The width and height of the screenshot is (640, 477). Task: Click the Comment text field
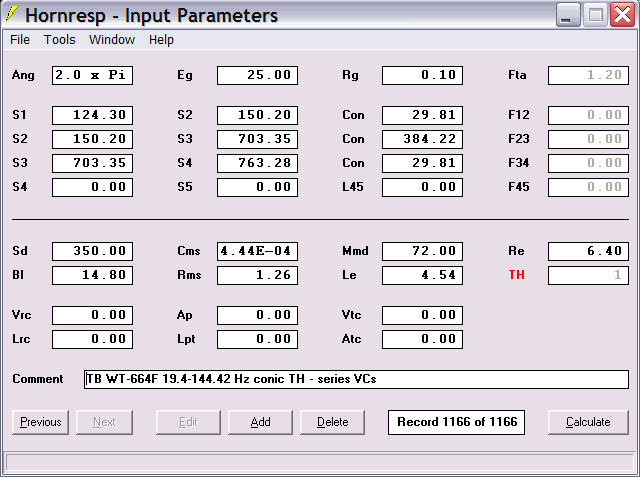coord(356,379)
